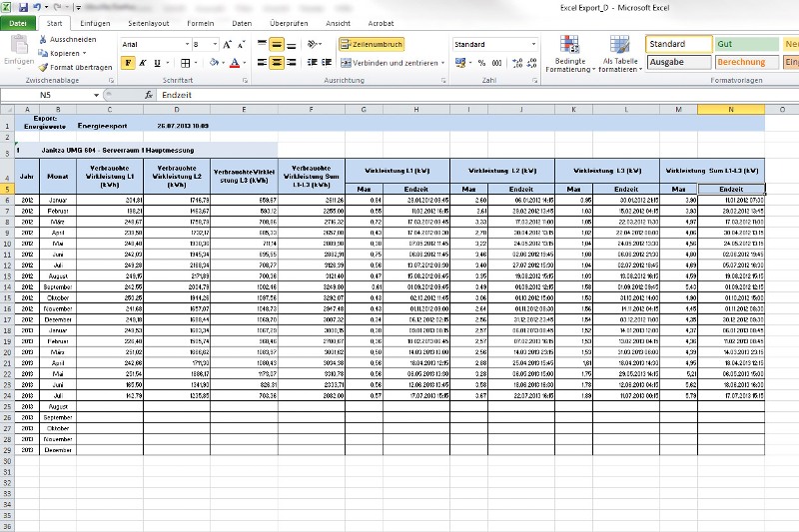Click the fx insert function button
This screenshot has width=799, height=532.
click(x=148, y=95)
